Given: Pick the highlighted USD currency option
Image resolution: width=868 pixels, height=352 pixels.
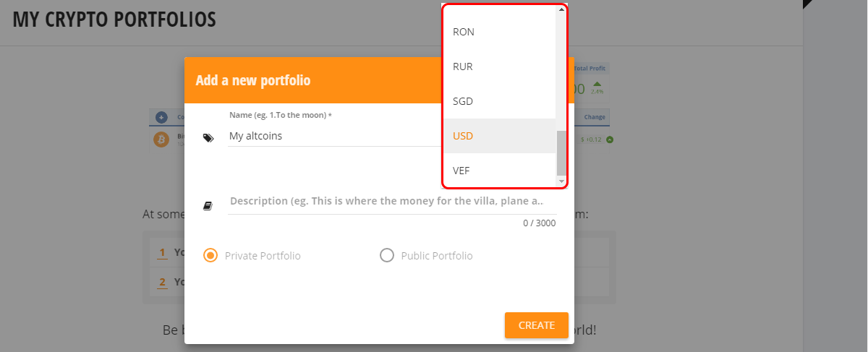Looking at the screenshot, I should [499, 136].
